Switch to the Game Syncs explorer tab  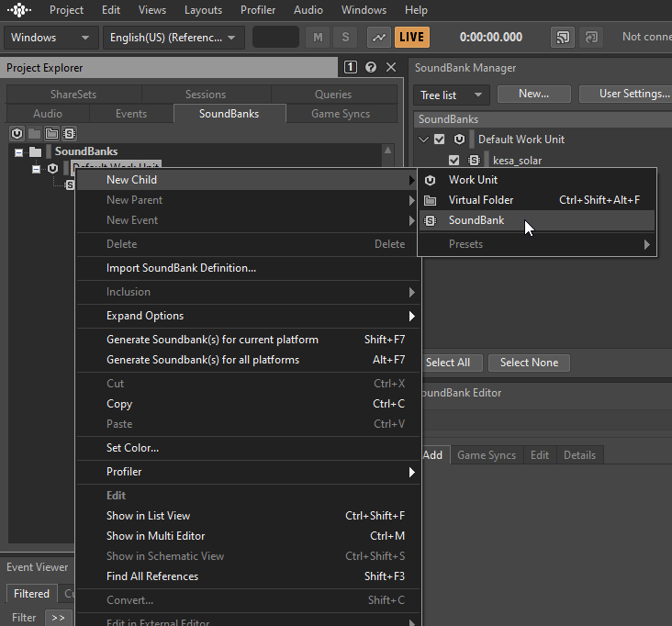click(341, 114)
